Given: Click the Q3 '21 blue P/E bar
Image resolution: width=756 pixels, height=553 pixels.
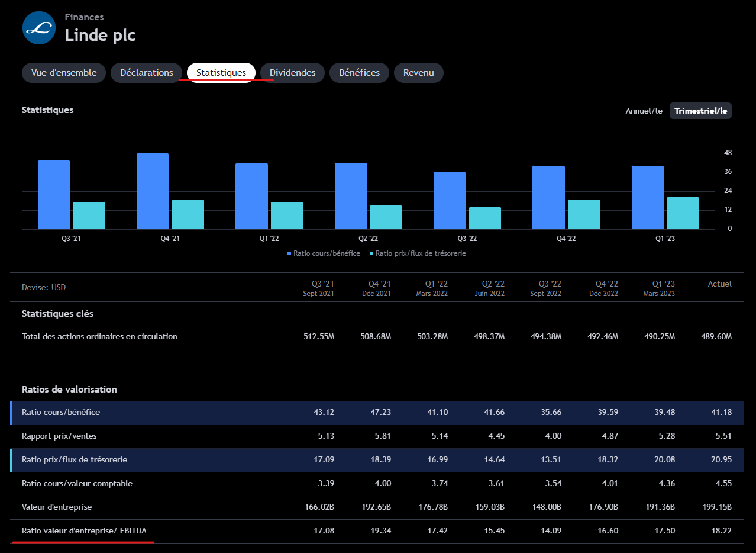Looking at the screenshot, I should [54, 195].
